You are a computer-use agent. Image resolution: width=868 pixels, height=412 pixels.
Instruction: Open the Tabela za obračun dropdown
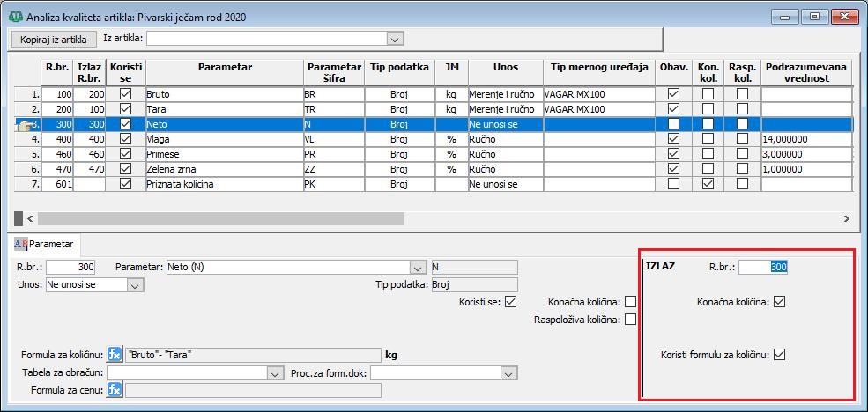(273, 373)
